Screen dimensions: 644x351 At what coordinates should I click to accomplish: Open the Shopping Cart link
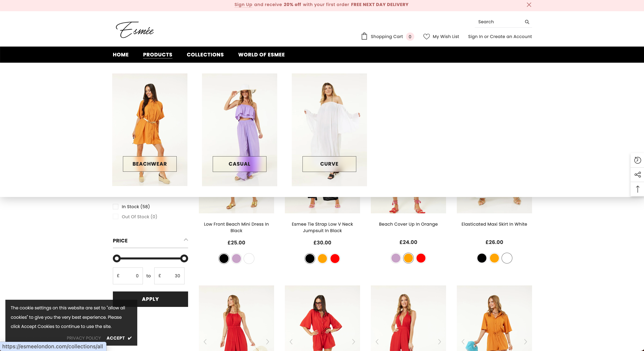coord(386,36)
